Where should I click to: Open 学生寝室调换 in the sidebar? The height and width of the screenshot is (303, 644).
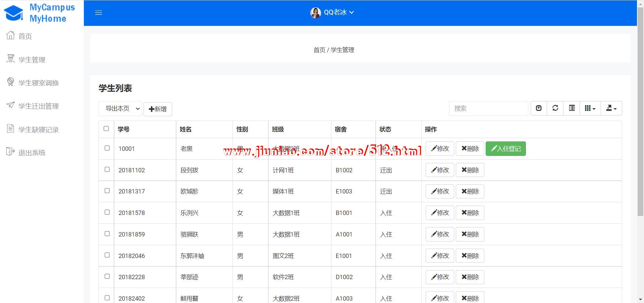(x=39, y=83)
